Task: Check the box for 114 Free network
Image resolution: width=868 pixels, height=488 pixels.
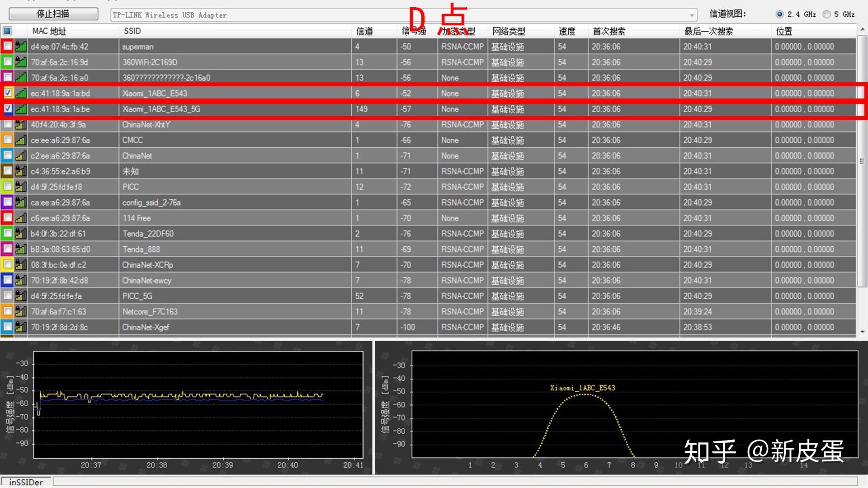Action: [8, 218]
